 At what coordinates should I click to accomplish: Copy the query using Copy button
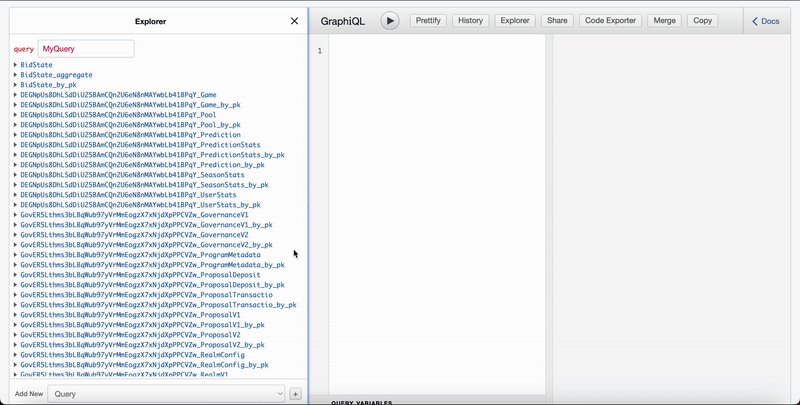(703, 20)
